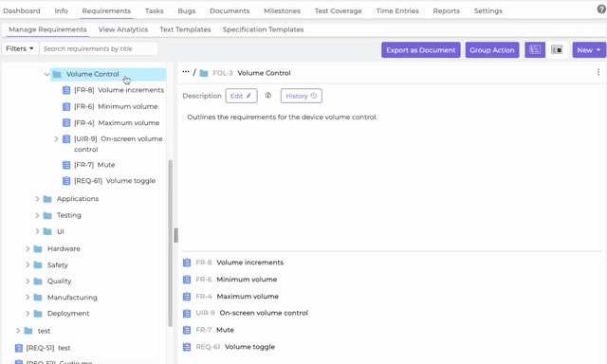Expand the Quality folder

tap(28, 281)
